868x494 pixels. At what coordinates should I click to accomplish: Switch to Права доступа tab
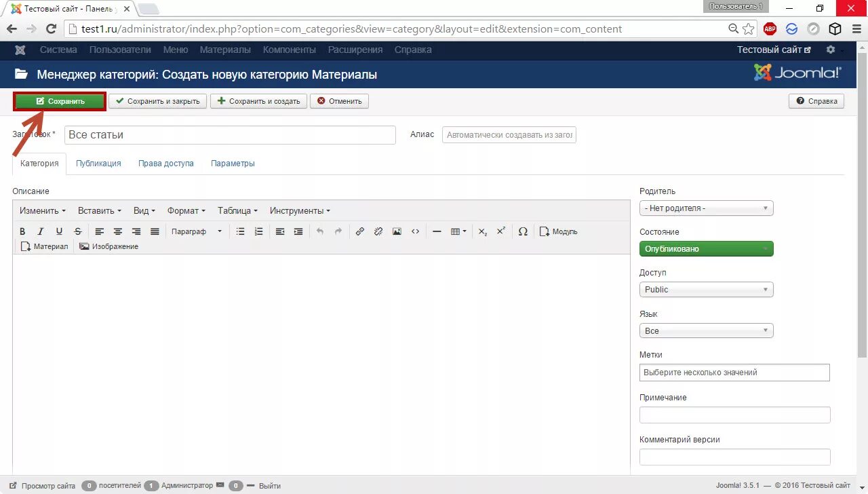pos(166,164)
